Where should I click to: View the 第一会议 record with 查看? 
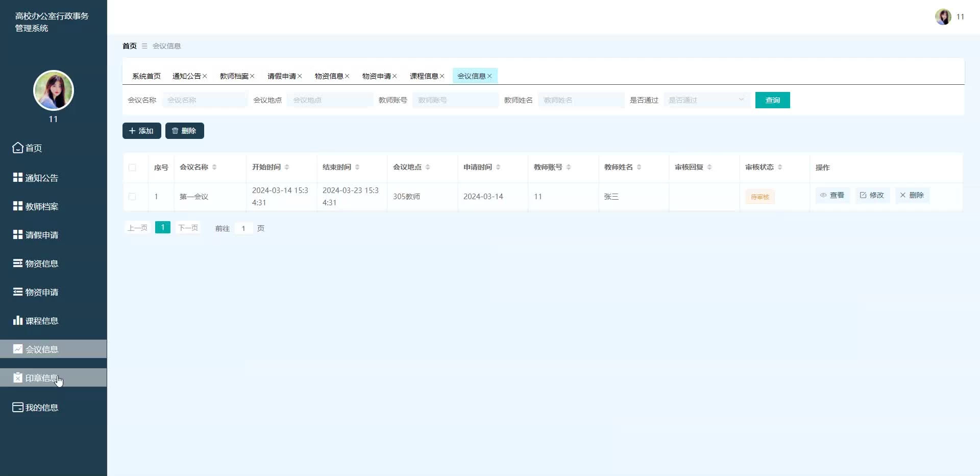pos(832,195)
